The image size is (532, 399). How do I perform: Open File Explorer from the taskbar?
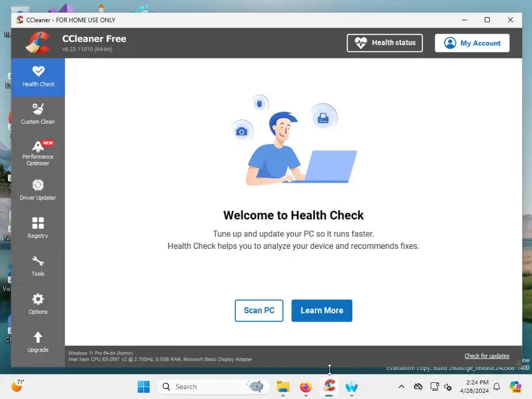283,387
